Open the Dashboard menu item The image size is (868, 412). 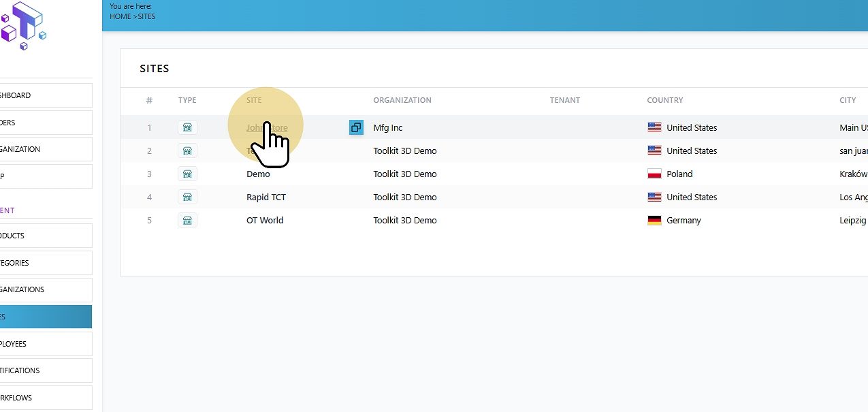(x=46, y=95)
